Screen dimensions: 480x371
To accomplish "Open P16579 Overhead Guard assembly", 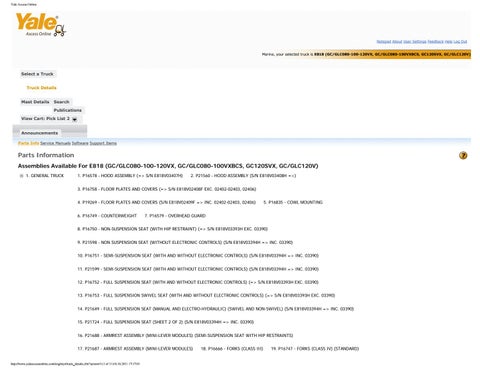I will 175,216.
